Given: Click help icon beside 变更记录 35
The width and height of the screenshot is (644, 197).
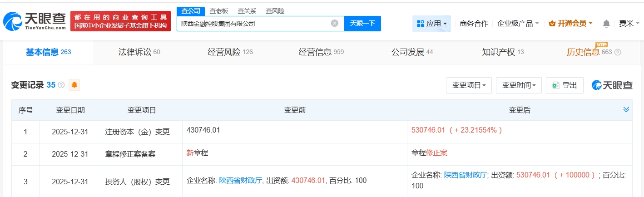Looking at the screenshot, I should coord(61,85).
